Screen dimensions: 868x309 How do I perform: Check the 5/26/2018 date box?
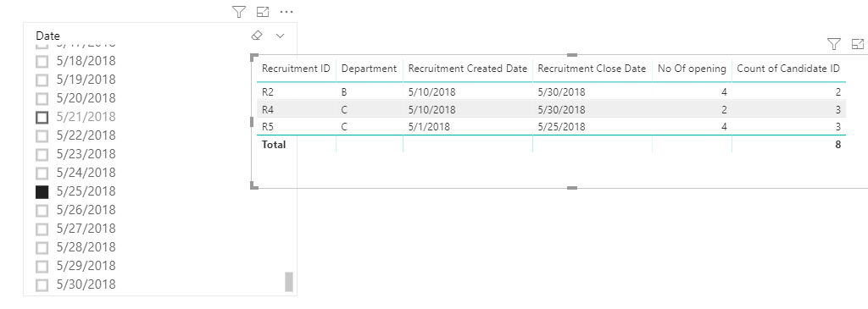(42, 210)
